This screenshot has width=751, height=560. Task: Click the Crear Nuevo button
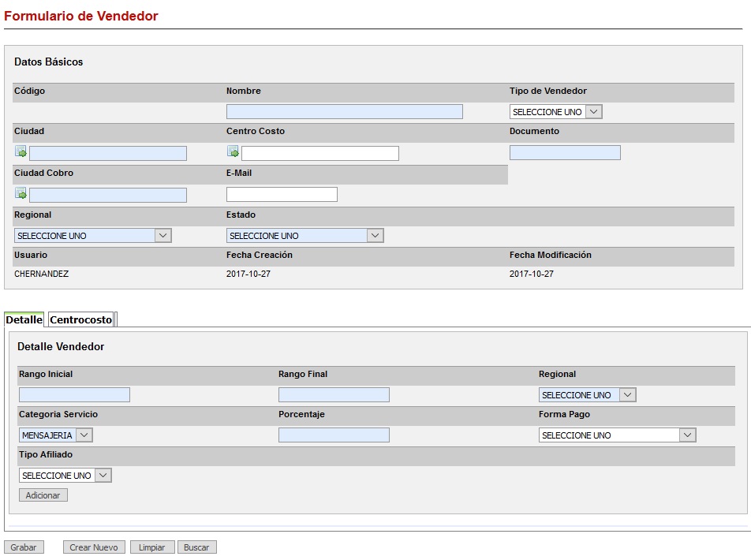94,547
